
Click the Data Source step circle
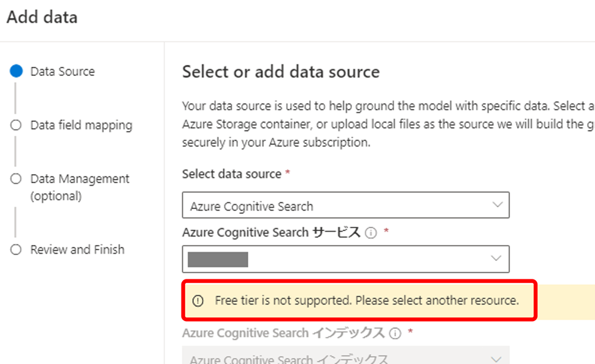[16, 71]
